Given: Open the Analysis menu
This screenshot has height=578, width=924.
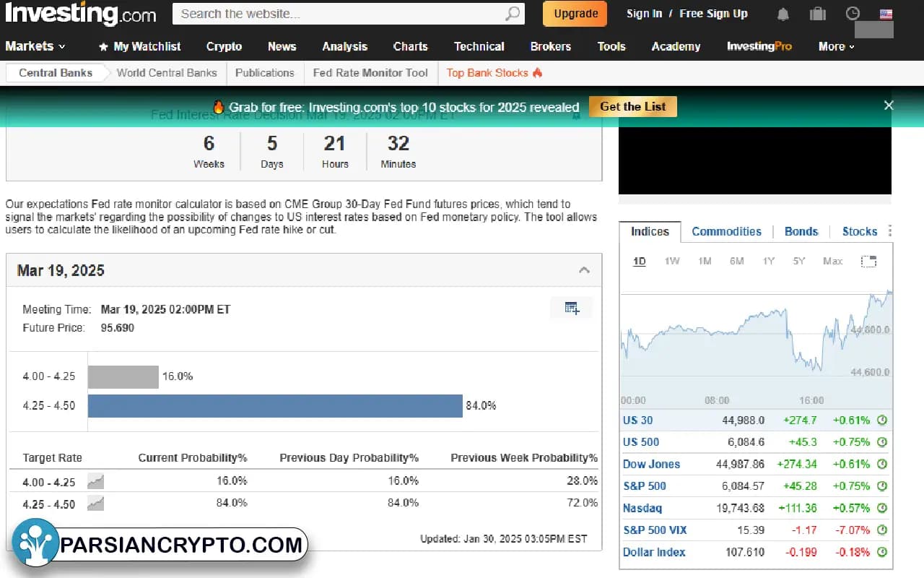Looking at the screenshot, I should (344, 46).
